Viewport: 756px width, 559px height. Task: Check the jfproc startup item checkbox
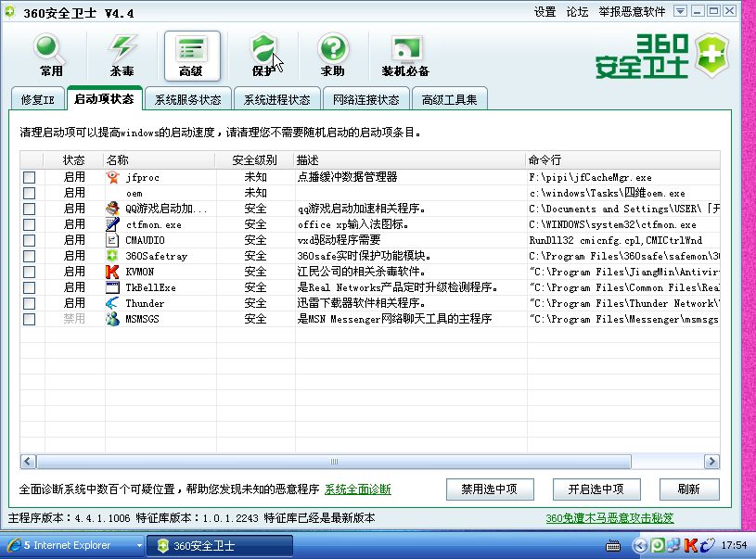pos(30,177)
